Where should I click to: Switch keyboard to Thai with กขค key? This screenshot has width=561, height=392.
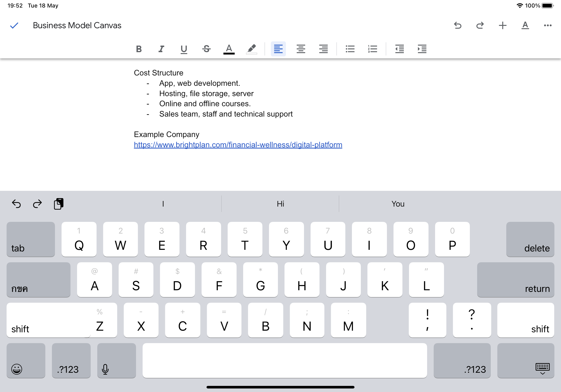tap(38, 280)
